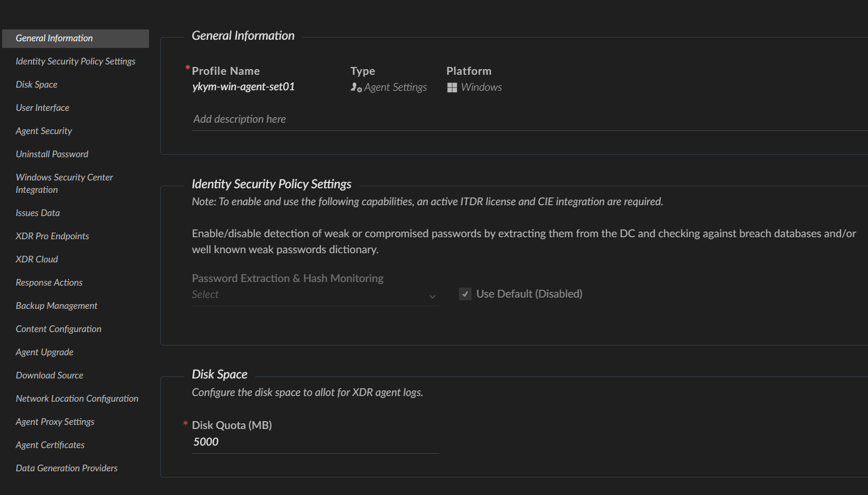Jump to Agent Upgrade settings
The width and height of the screenshot is (868, 495).
pyautogui.click(x=44, y=352)
